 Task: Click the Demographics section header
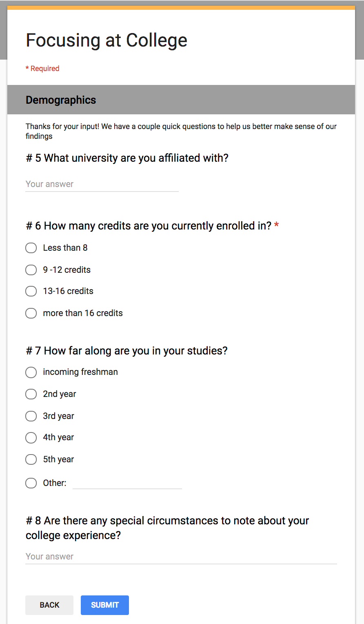click(61, 100)
